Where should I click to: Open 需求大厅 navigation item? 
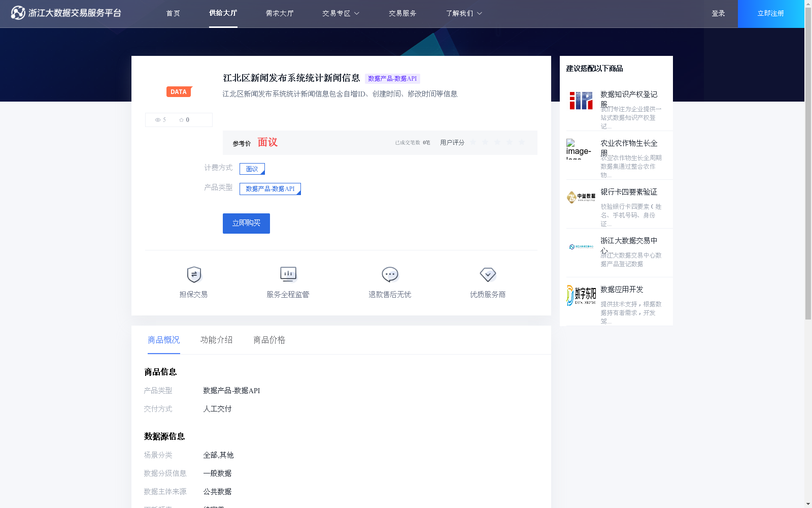280,14
